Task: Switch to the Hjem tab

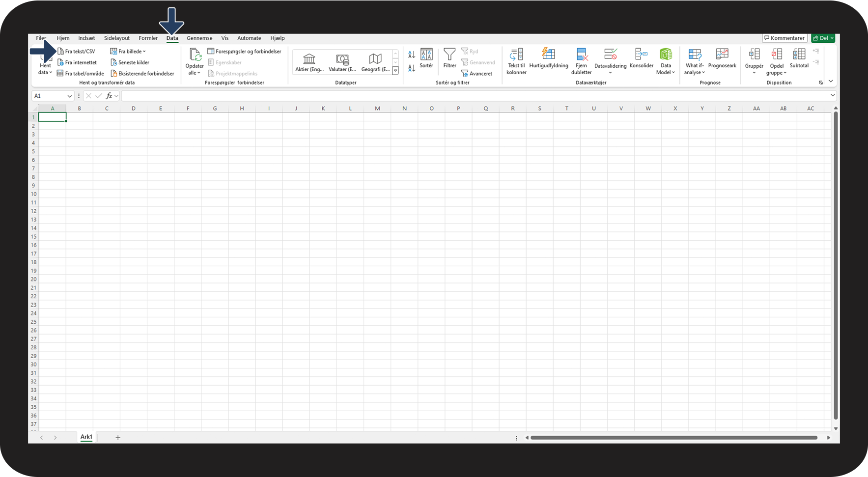Action: coord(63,38)
